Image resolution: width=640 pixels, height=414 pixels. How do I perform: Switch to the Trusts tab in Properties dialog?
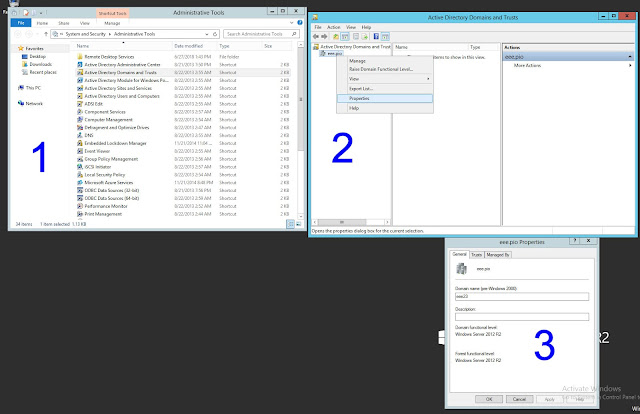coord(476,255)
